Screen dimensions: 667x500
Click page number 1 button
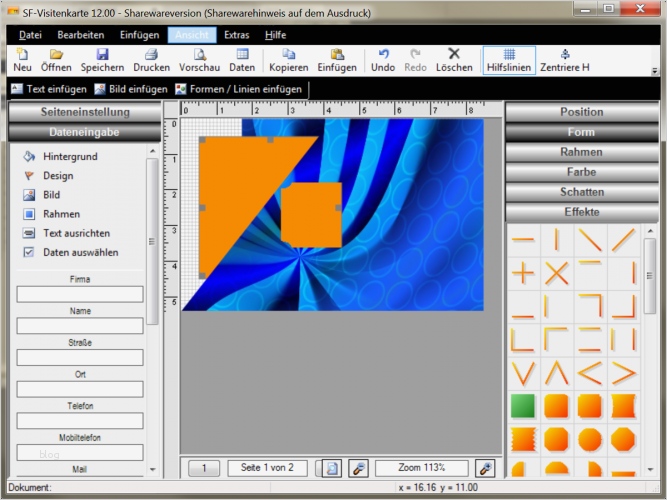point(204,468)
